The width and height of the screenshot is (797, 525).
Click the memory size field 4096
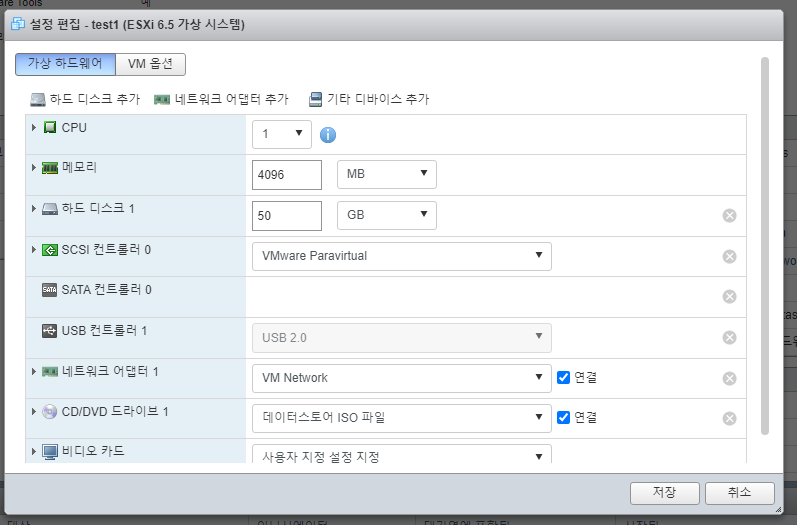point(287,175)
